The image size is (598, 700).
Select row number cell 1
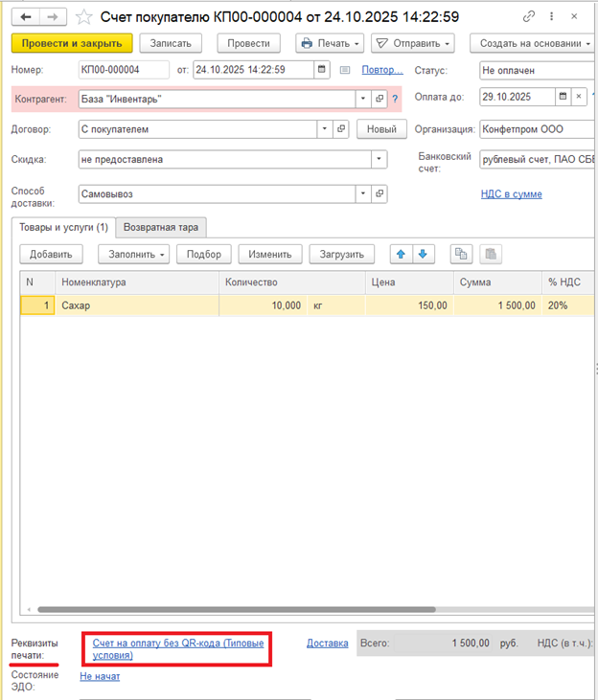click(x=37, y=305)
